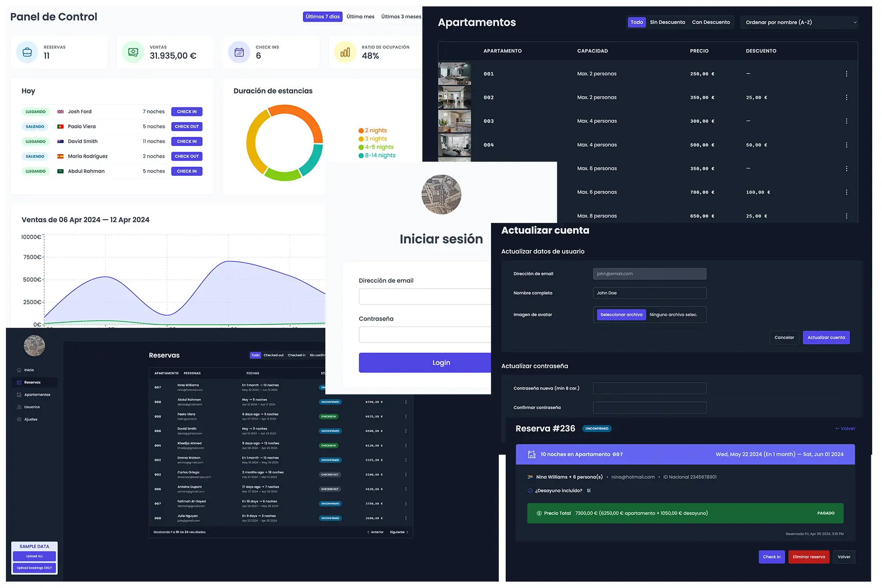Click the Usuarios people icon in sidebar
Screen dimensions: 882x588
pyautogui.click(x=19, y=407)
